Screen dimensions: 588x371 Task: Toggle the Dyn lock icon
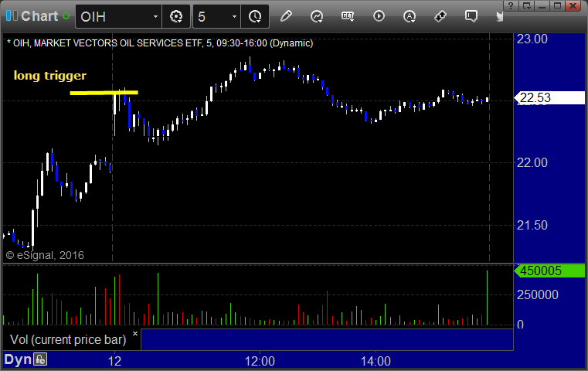(x=40, y=359)
